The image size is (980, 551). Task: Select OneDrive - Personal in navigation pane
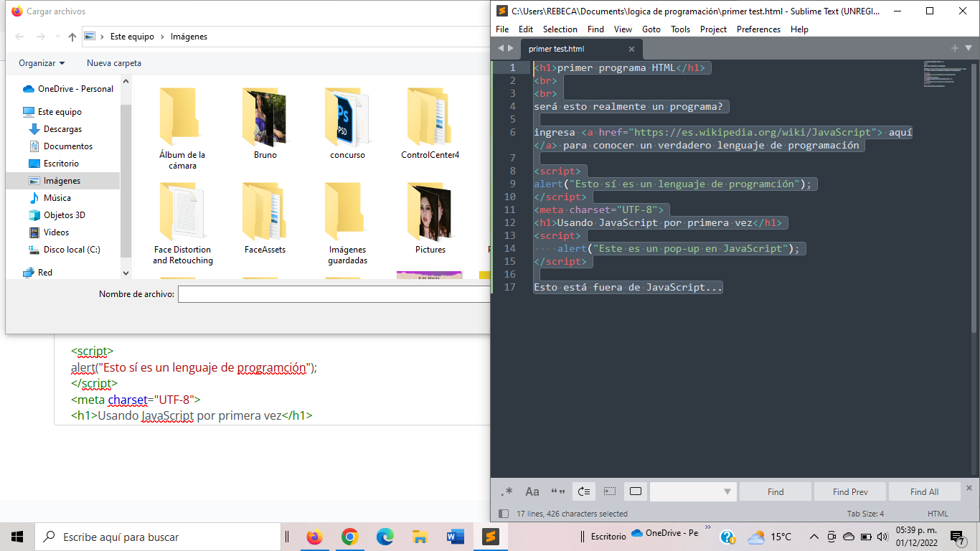pos(68,89)
